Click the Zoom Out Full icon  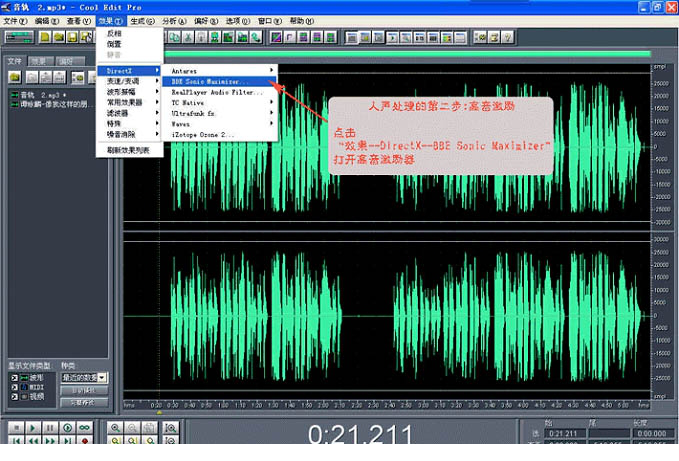149,428
